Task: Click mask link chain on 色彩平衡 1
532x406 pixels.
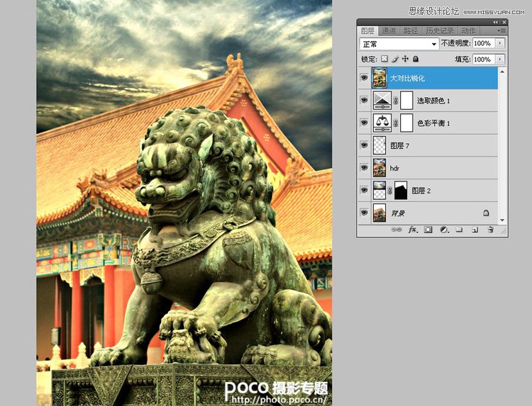Action: pyautogui.click(x=396, y=123)
